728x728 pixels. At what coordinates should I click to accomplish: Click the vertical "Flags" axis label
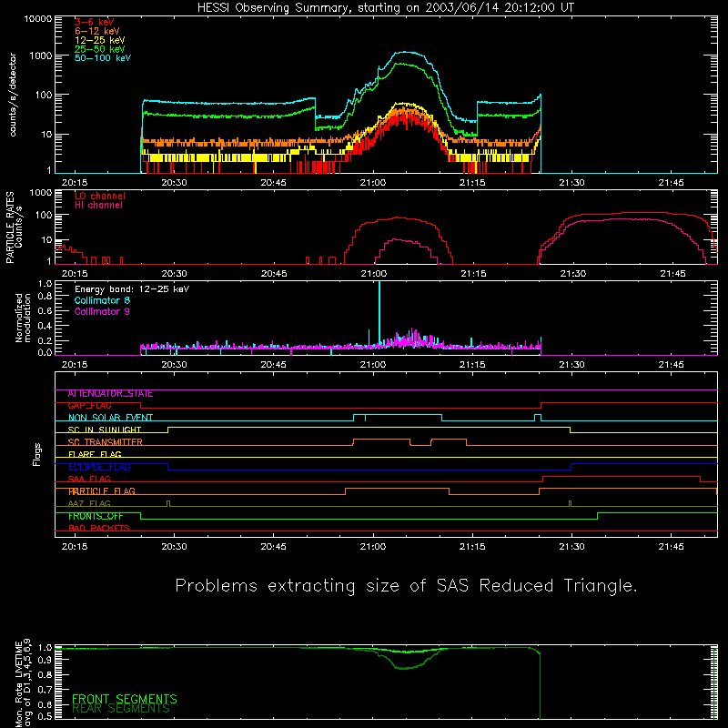coord(37,454)
